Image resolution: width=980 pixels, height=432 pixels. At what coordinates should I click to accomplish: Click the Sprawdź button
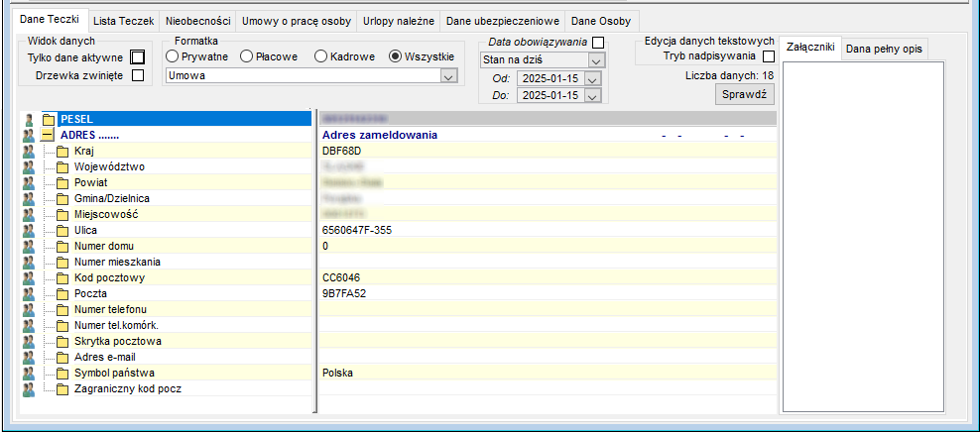[745, 95]
